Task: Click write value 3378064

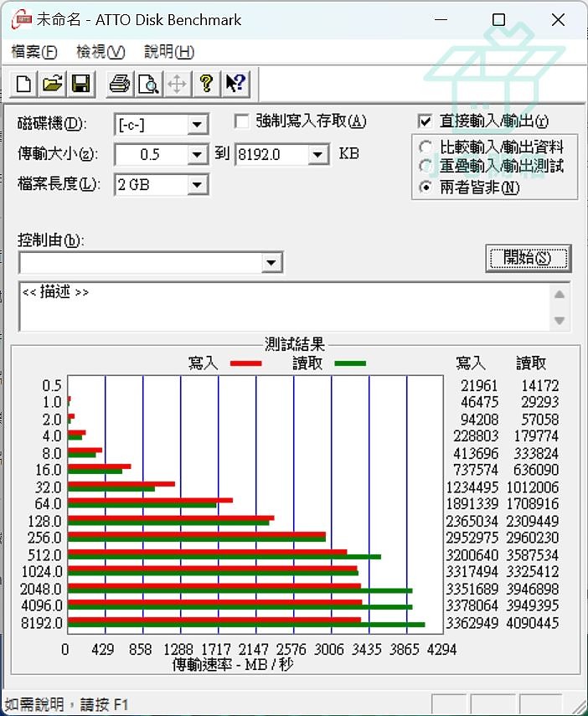Action: coord(472,605)
